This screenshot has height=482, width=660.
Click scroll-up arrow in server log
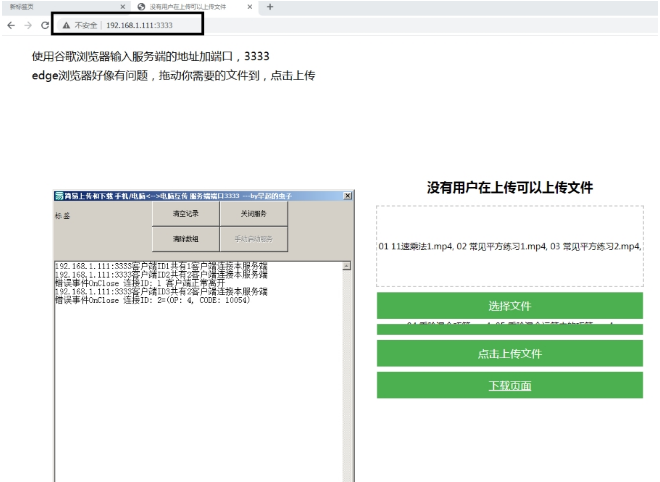(346, 266)
